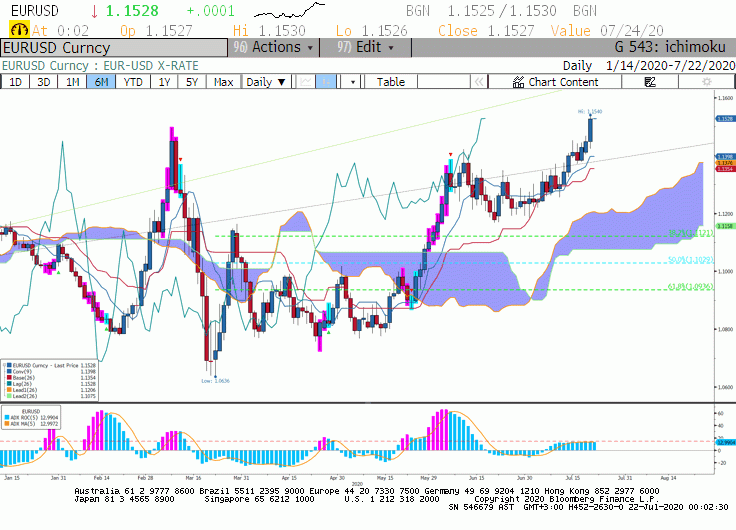Select the Max range tab
The height and width of the screenshot is (530, 736).
point(223,82)
